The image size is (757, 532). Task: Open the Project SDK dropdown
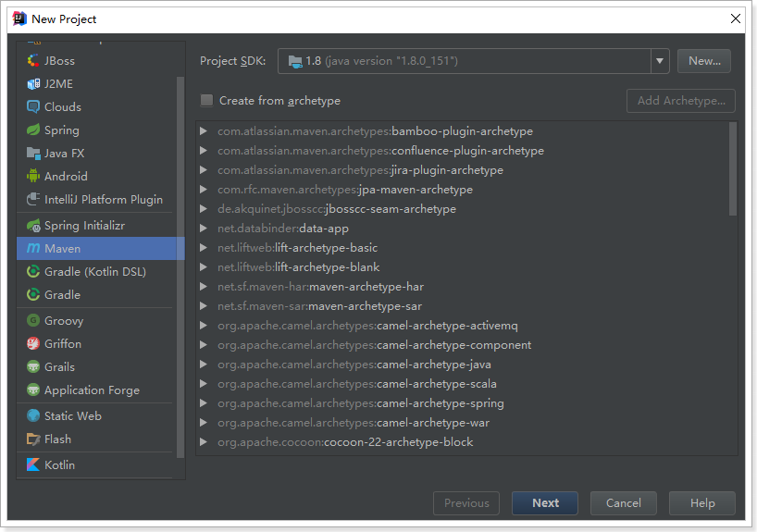[660, 61]
